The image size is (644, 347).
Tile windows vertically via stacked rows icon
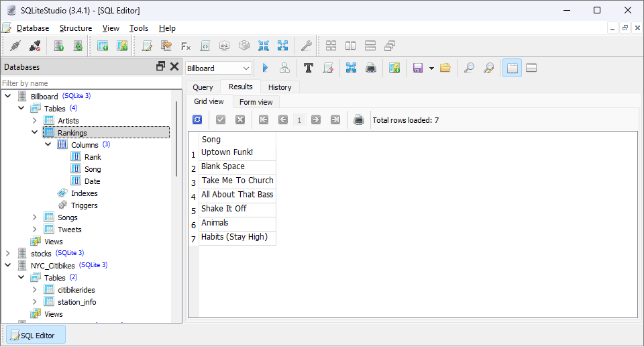tap(370, 46)
